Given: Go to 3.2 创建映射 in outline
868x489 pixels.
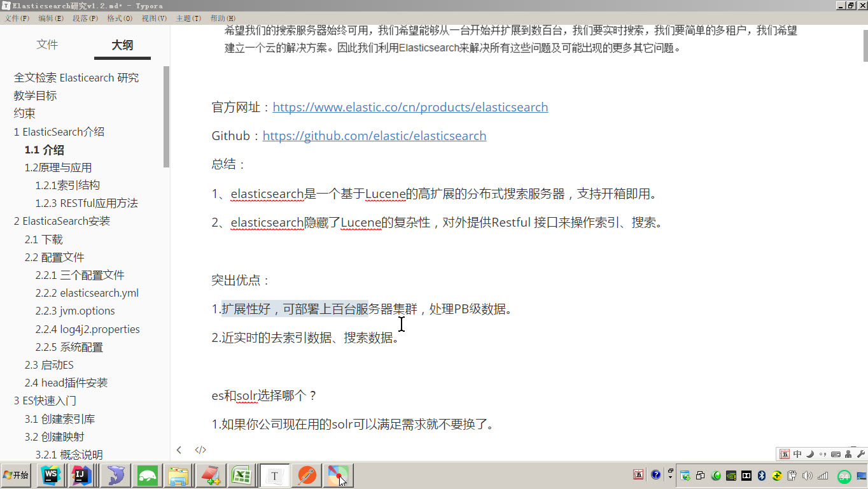Looking at the screenshot, I should point(55,437).
